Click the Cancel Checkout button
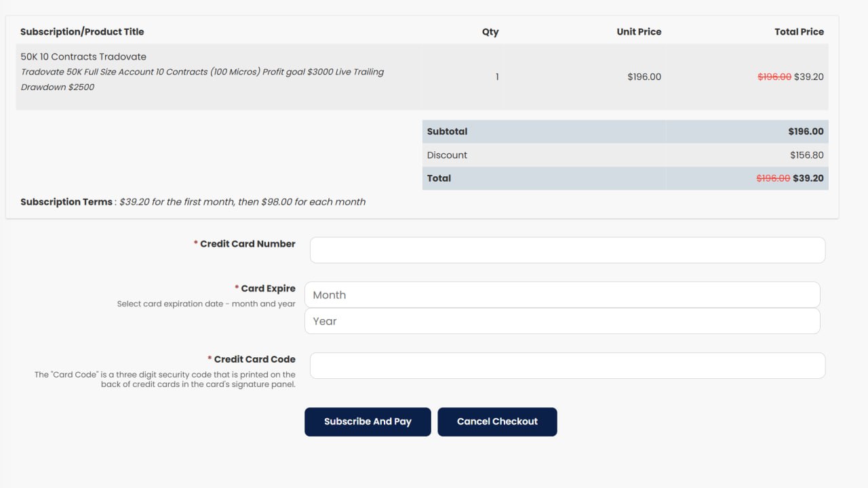The image size is (868, 488). click(x=497, y=421)
